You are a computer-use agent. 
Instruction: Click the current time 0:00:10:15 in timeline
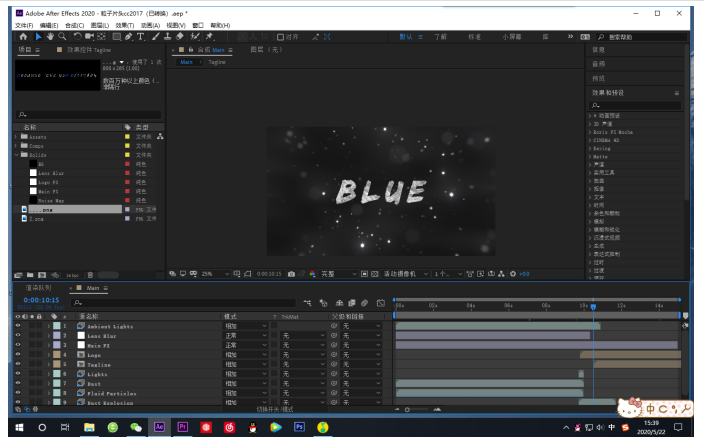pyautogui.click(x=41, y=300)
